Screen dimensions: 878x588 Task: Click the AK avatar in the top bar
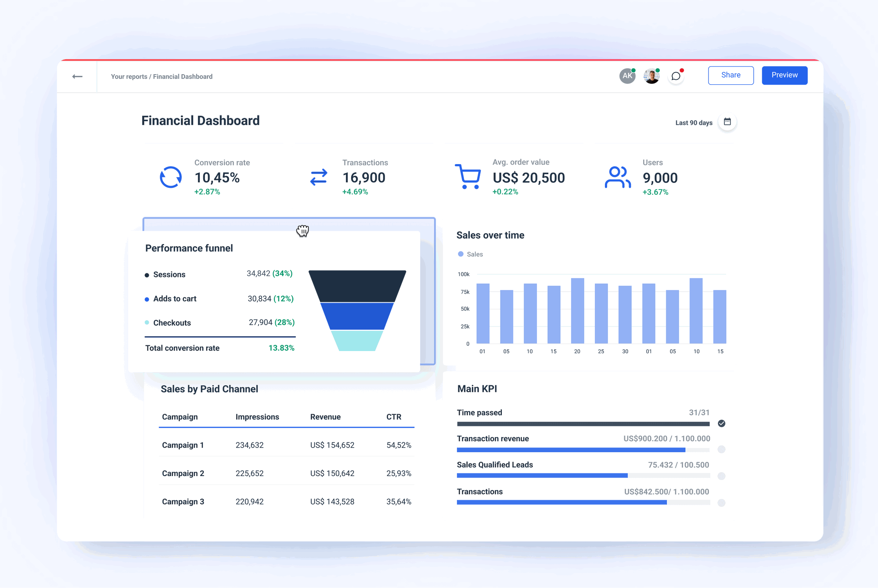click(x=627, y=75)
